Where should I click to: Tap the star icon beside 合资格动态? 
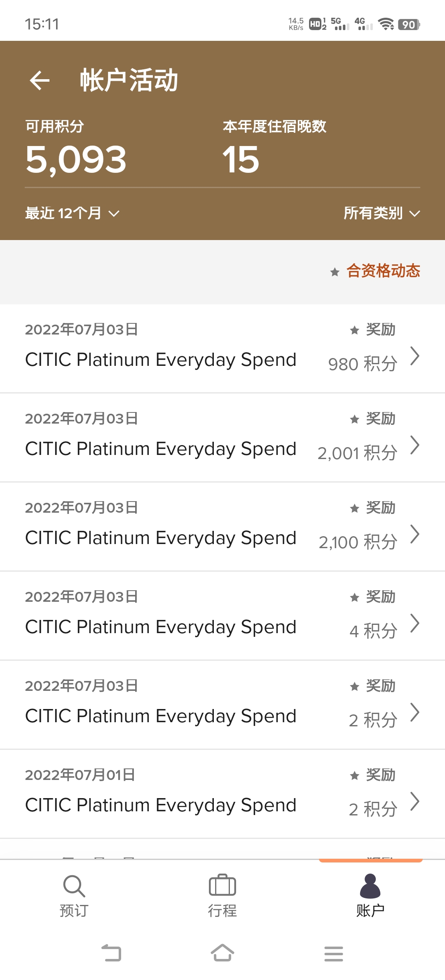click(x=335, y=272)
